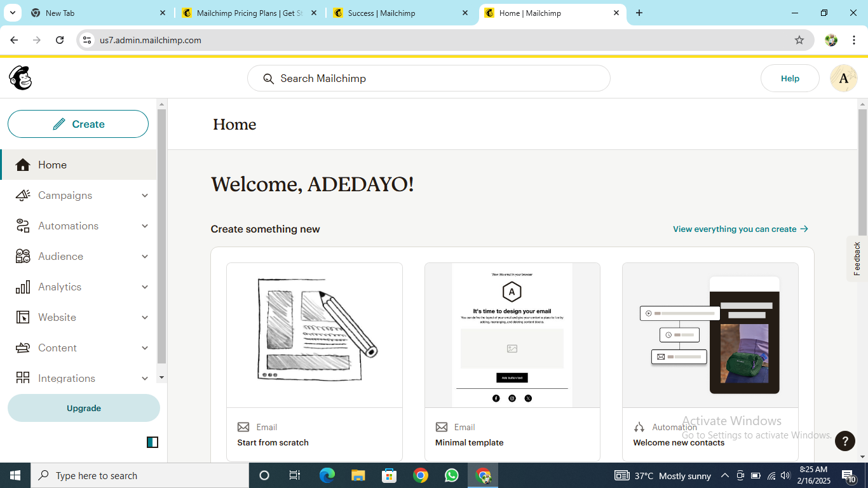The image size is (868, 488).
Task: Open File Explorer from the taskbar
Action: click(358, 475)
